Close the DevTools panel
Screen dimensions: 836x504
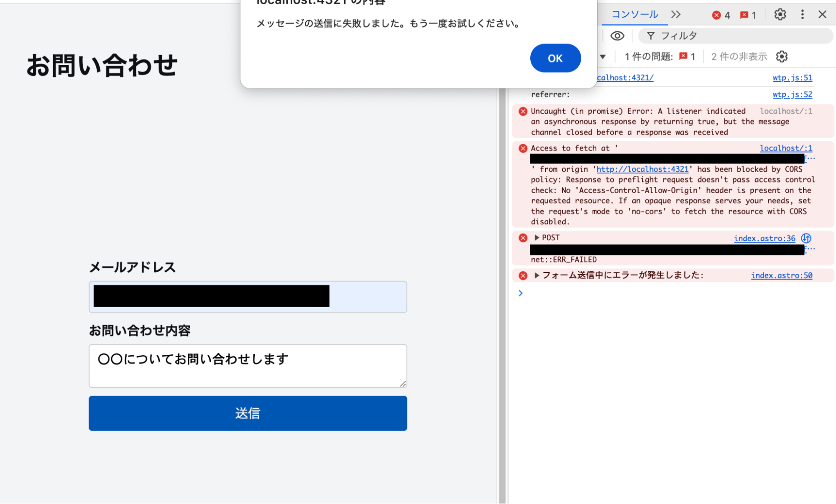(822, 15)
